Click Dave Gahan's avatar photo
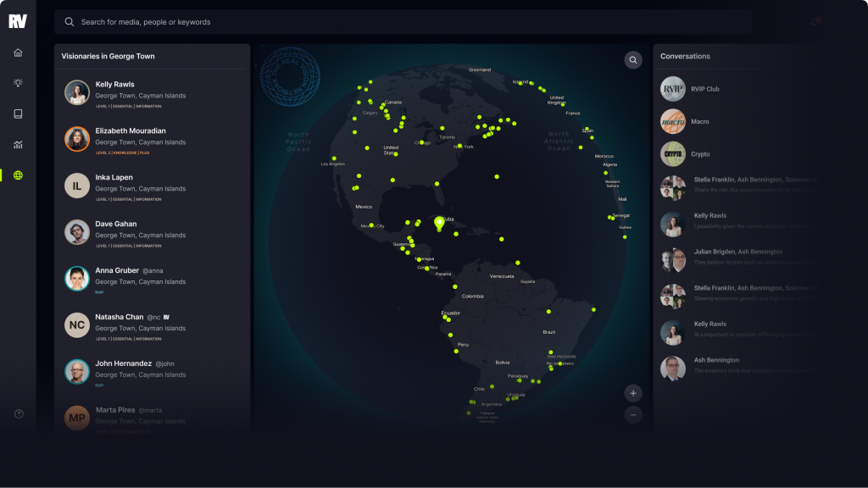This screenshot has width=868, height=488. click(x=77, y=232)
